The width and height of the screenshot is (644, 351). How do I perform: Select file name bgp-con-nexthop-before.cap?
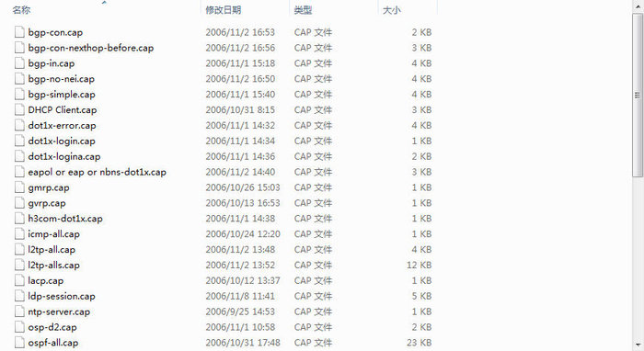(x=91, y=48)
